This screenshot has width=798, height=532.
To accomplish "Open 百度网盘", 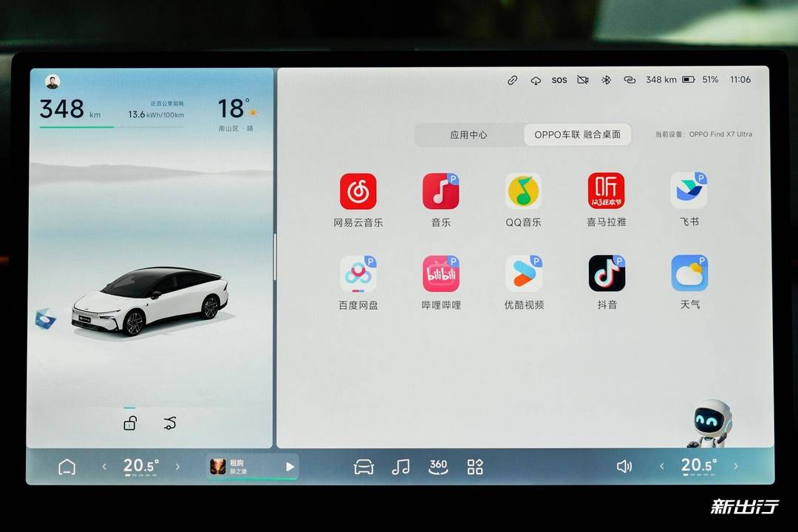I will [x=358, y=274].
